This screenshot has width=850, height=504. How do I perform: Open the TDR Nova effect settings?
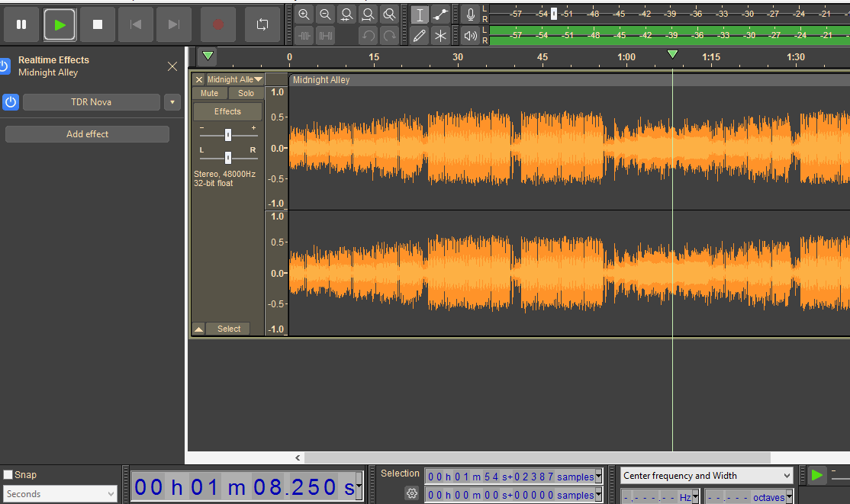91,102
